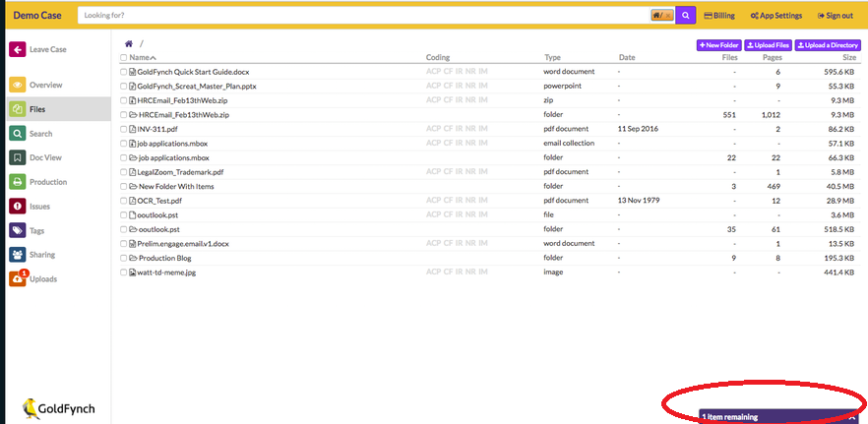This screenshot has width=868, height=424.
Task: Click the purple search magnifier button
Action: 685,16
